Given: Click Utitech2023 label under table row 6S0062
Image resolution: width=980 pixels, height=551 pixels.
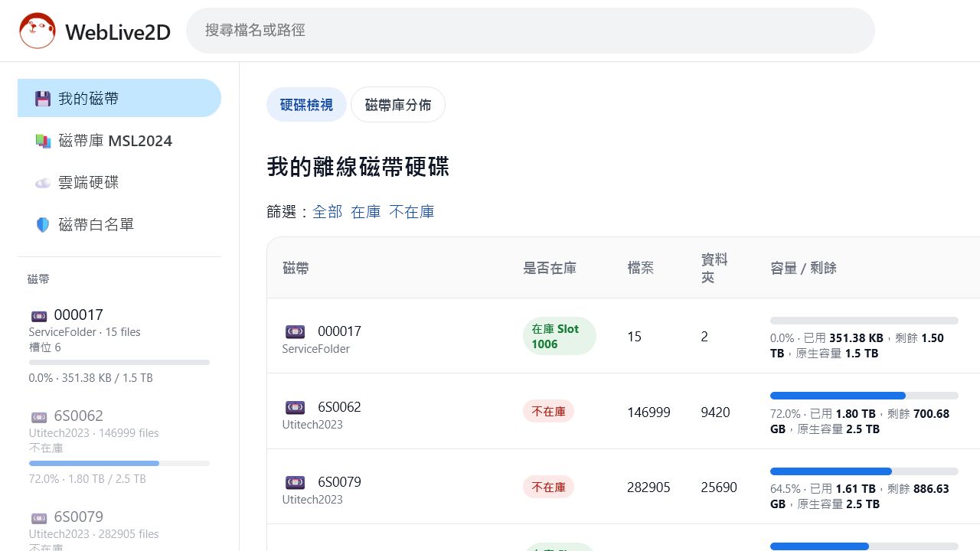Looking at the screenshot, I should pyautogui.click(x=312, y=425).
